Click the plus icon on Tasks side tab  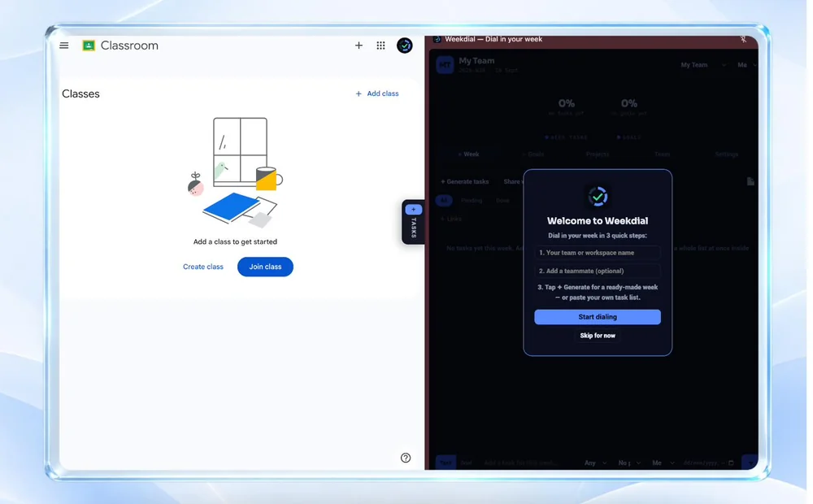413,210
